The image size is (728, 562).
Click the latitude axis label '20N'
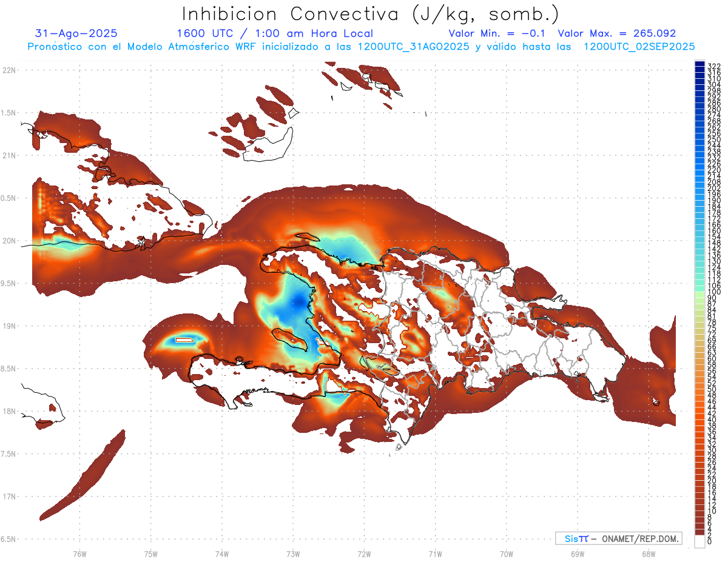[x=9, y=241]
